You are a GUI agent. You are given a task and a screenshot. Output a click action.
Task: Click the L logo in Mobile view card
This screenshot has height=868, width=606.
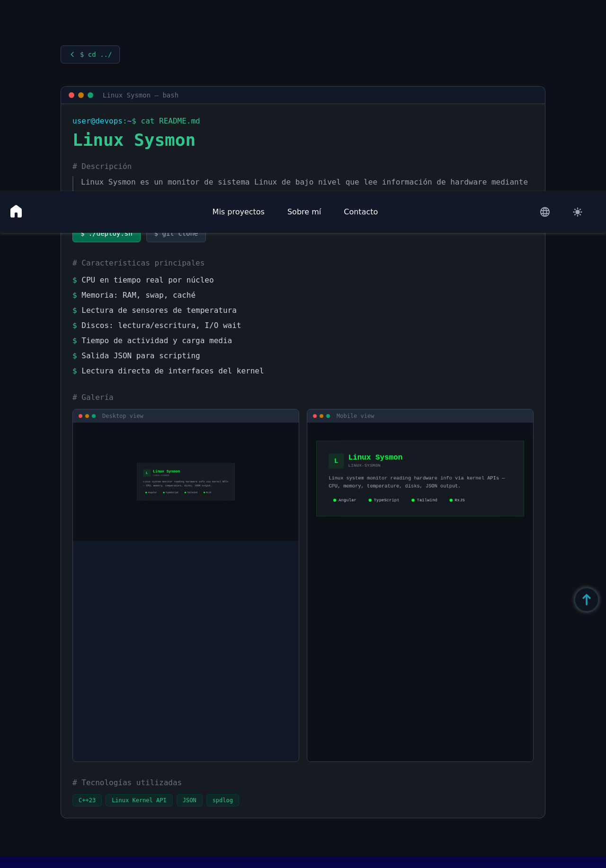[336, 461]
